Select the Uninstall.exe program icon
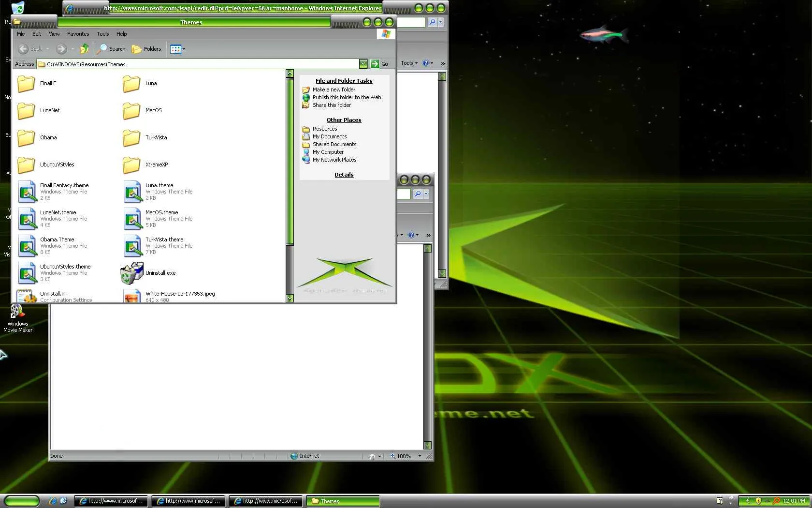Viewport: 812px width, 508px height. (x=132, y=273)
